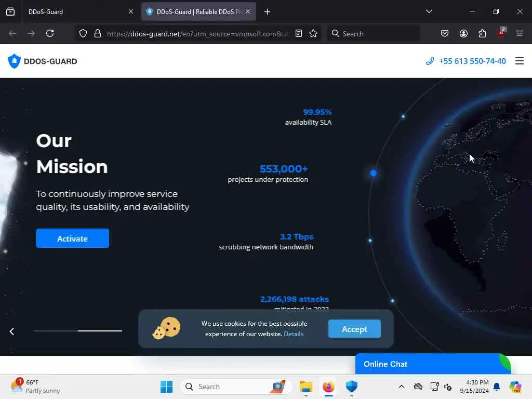Image resolution: width=532 pixels, height=399 pixels.
Task: Expand the list all tabs dropdown
Action: pyautogui.click(x=429, y=11)
